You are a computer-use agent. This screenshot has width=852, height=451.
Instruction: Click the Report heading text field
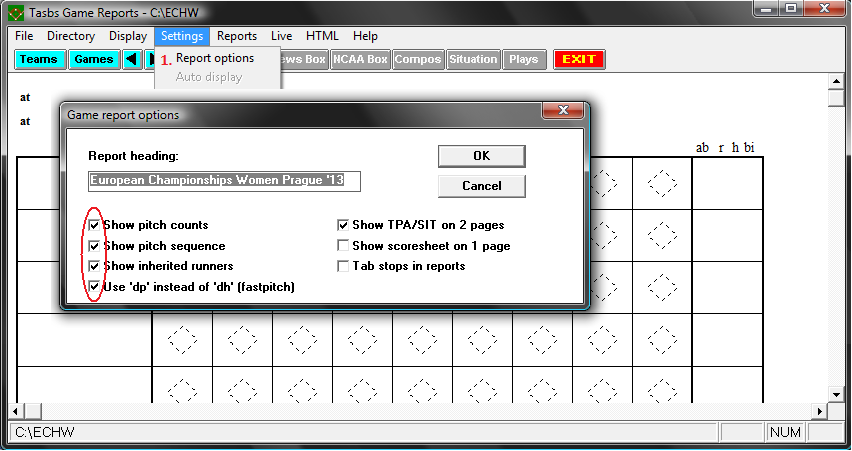pos(224,181)
